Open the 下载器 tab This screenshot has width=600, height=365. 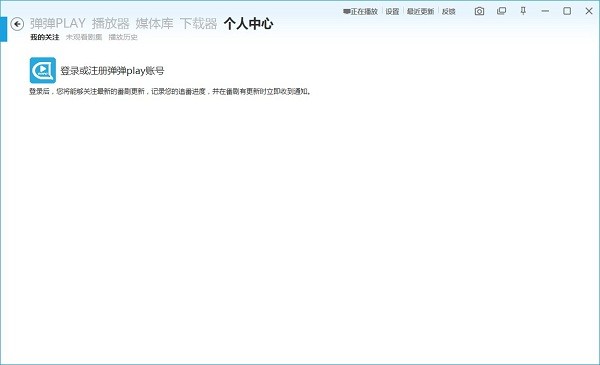[199, 24]
